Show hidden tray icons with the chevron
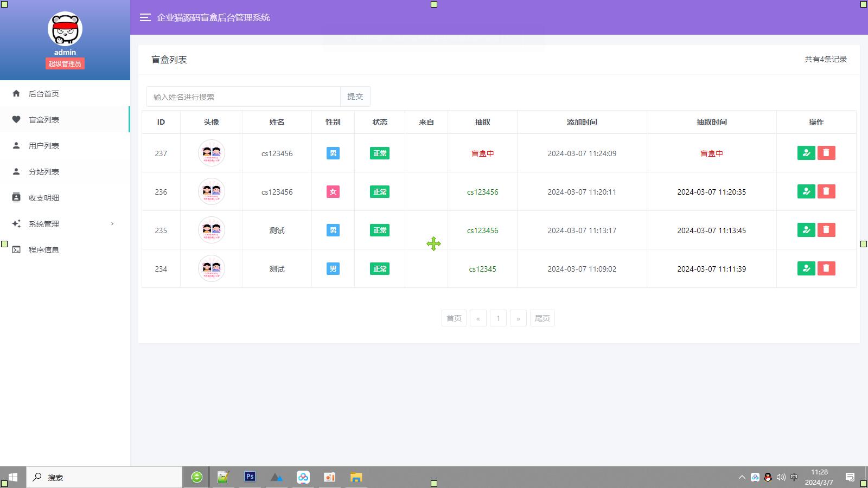The height and width of the screenshot is (488, 868). pos(742,477)
